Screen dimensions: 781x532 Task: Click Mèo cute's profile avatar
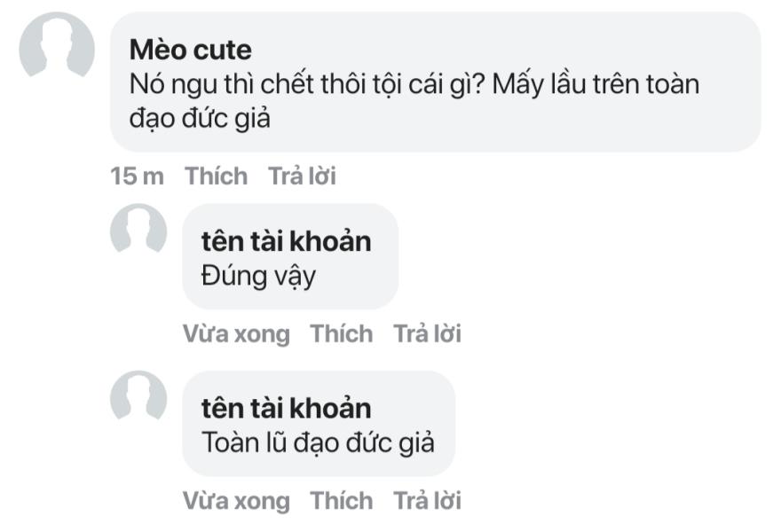(x=57, y=44)
